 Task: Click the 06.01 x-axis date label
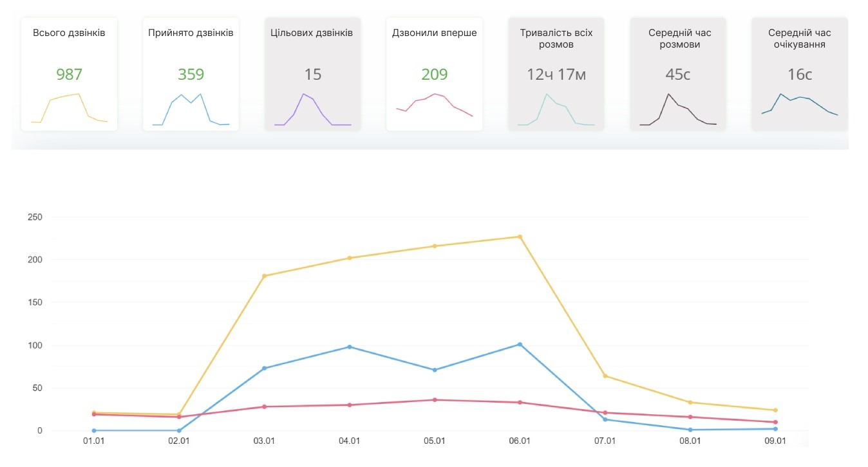point(520,441)
